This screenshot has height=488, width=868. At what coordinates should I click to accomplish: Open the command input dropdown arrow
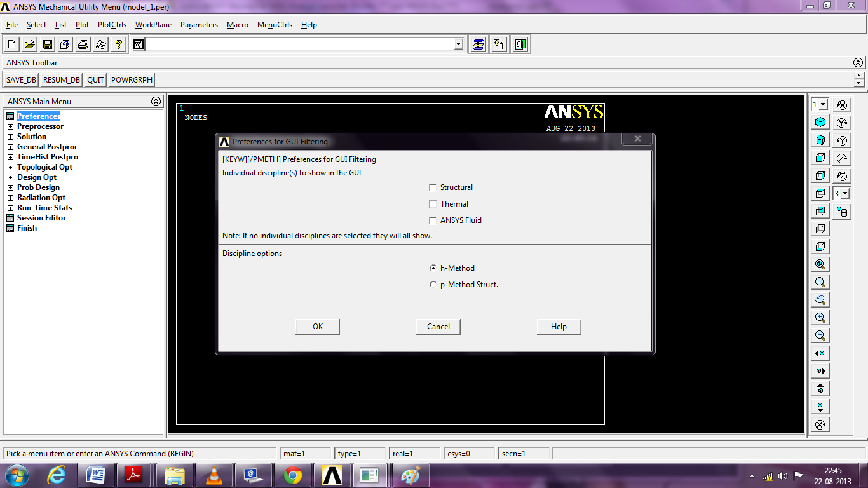(459, 44)
